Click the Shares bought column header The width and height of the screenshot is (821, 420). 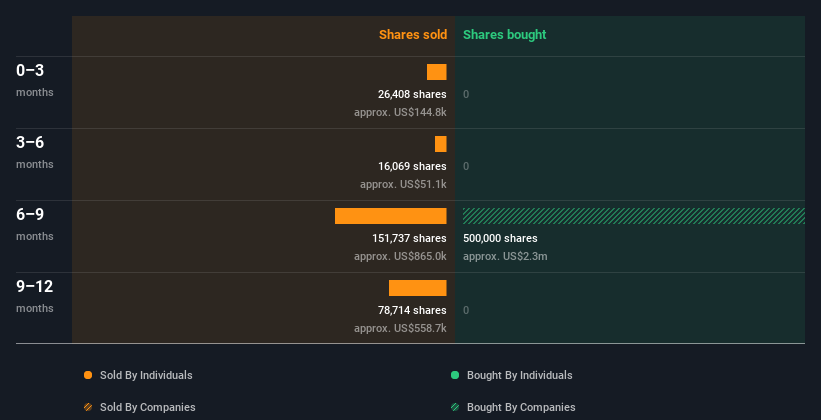click(505, 35)
